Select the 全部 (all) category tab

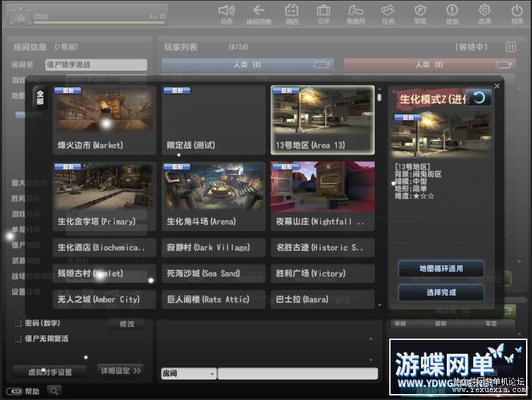tap(40, 97)
